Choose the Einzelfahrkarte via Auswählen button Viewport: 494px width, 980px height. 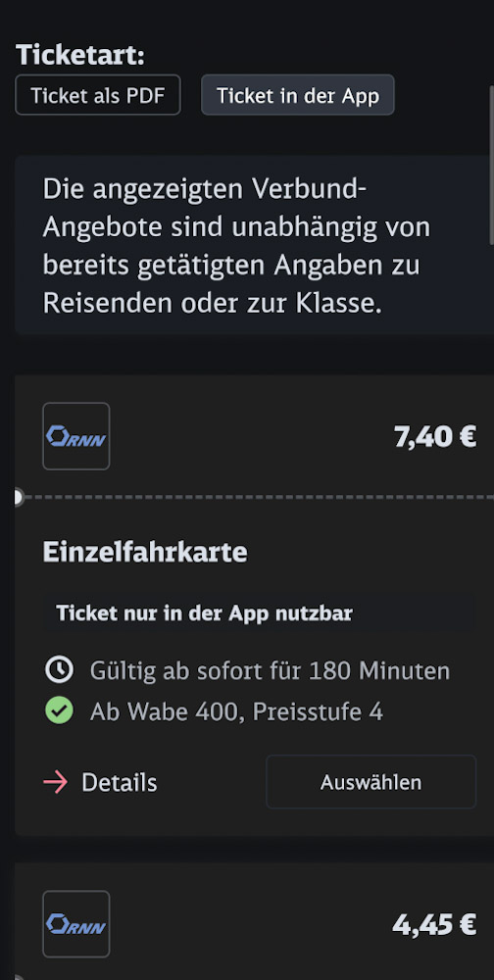tap(371, 782)
